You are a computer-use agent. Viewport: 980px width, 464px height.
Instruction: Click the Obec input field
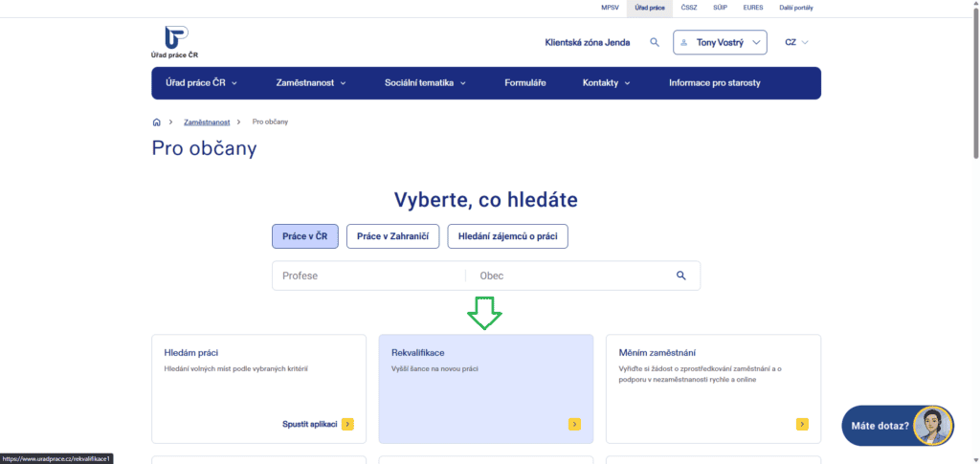pyautogui.click(x=568, y=276)
